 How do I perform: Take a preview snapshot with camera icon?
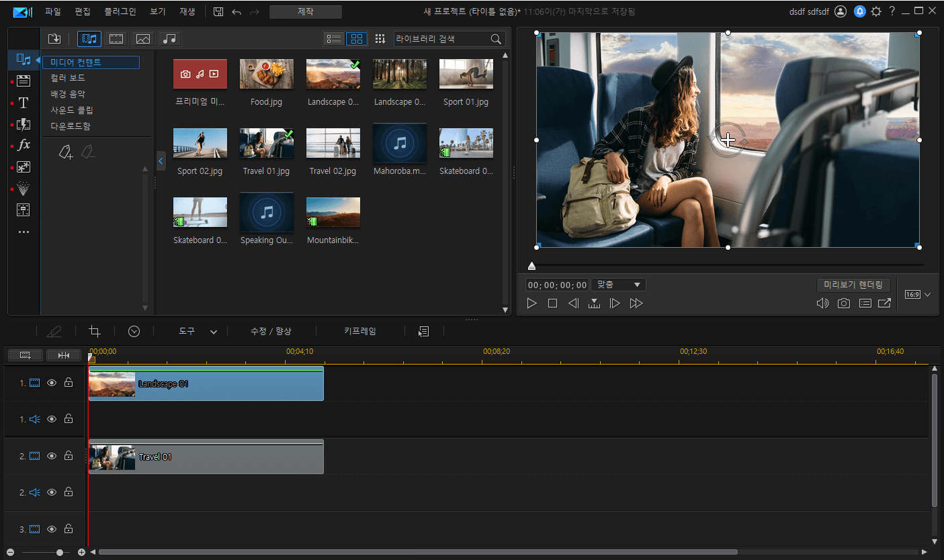[x=843, y=304]
